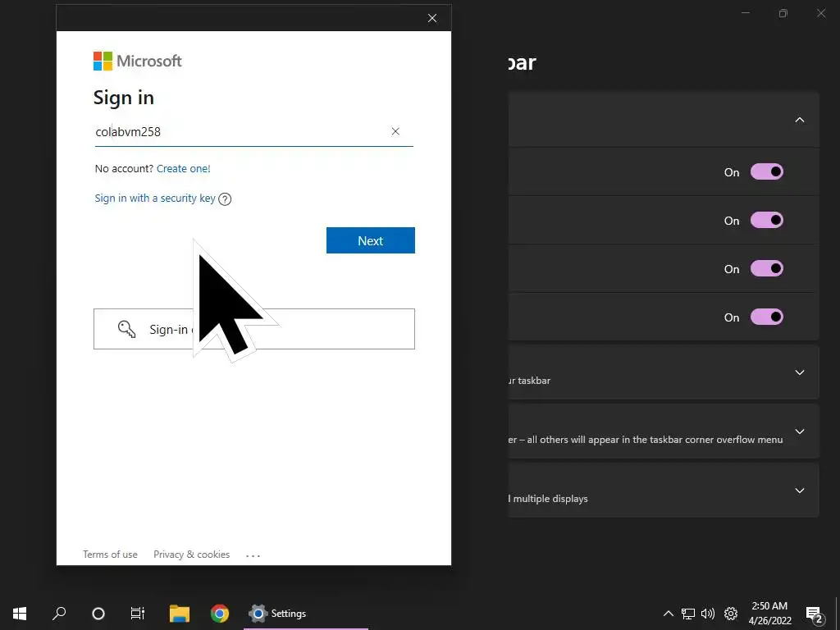Close the Microsoft sign-in dialog
Image resolution: width=840 pixels, height=630 pixels.
tap(432, 18)
